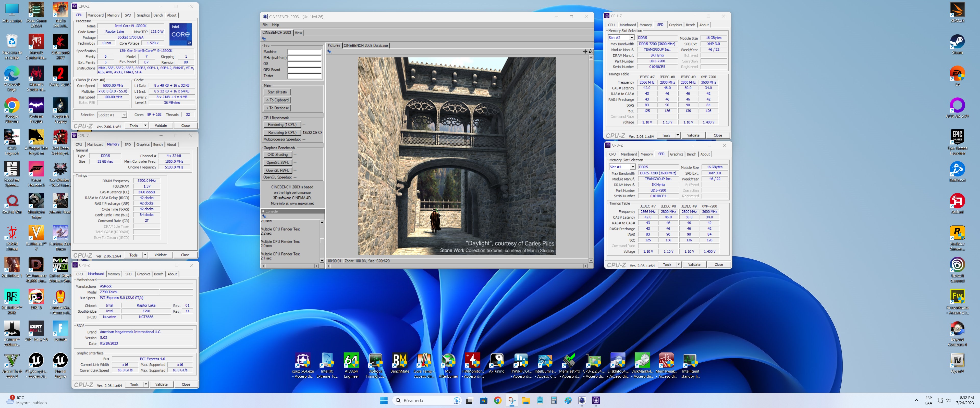Click the taskbar Búsqueda search box

point(427,400)
